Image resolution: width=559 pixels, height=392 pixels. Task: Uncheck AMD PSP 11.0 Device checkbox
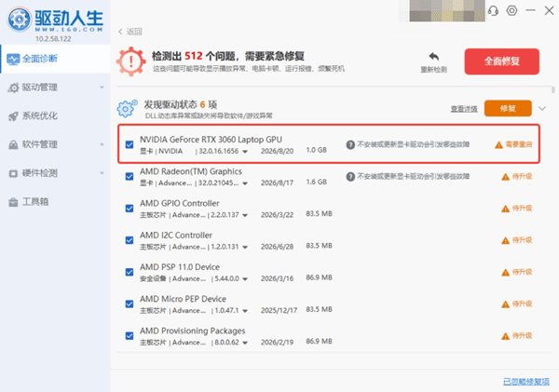click(130, 272)
